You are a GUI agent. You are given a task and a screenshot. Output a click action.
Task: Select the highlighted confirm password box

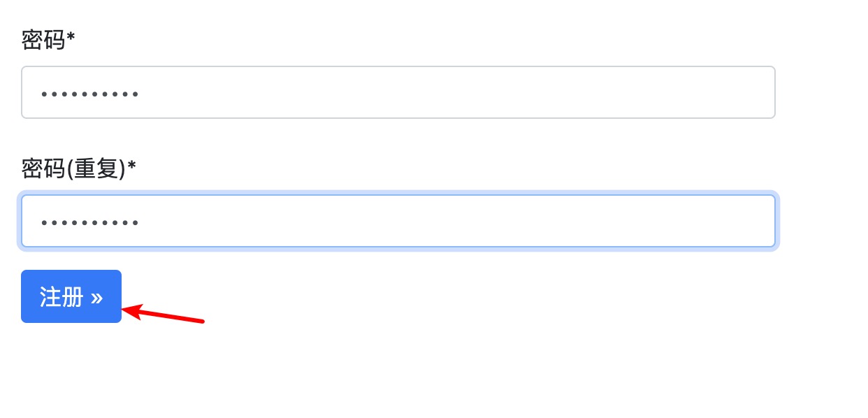click(x=398, y=221)
